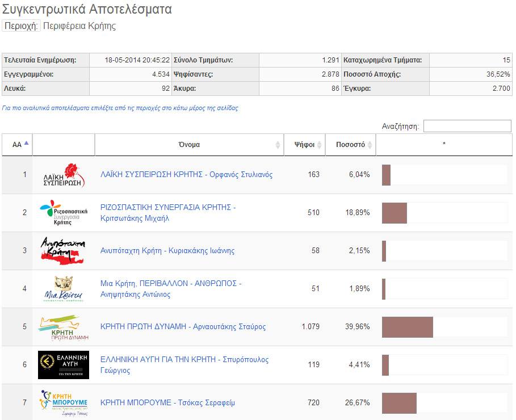
Task: Open ΚΡΗΤΗ ΠΡΩΤΗ ΔΥΝΑΜΗ - Αρναουτάκης link
Action: (x=183, y=327)
